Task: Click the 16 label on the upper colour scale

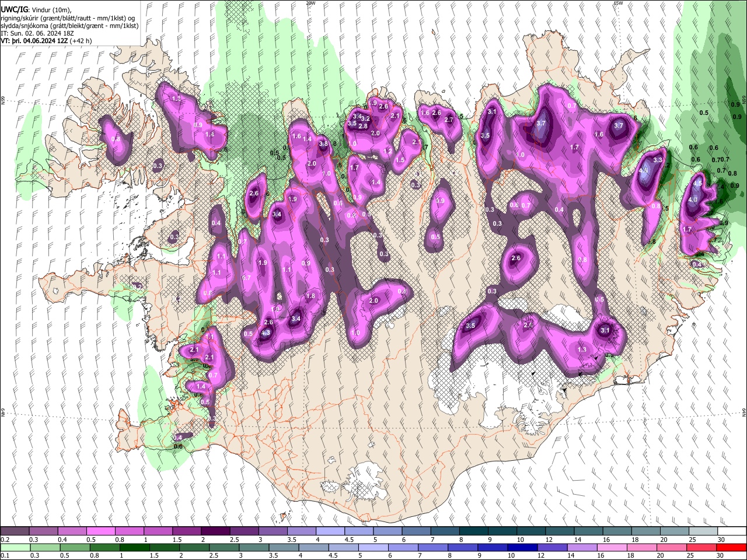Action: 606,540
